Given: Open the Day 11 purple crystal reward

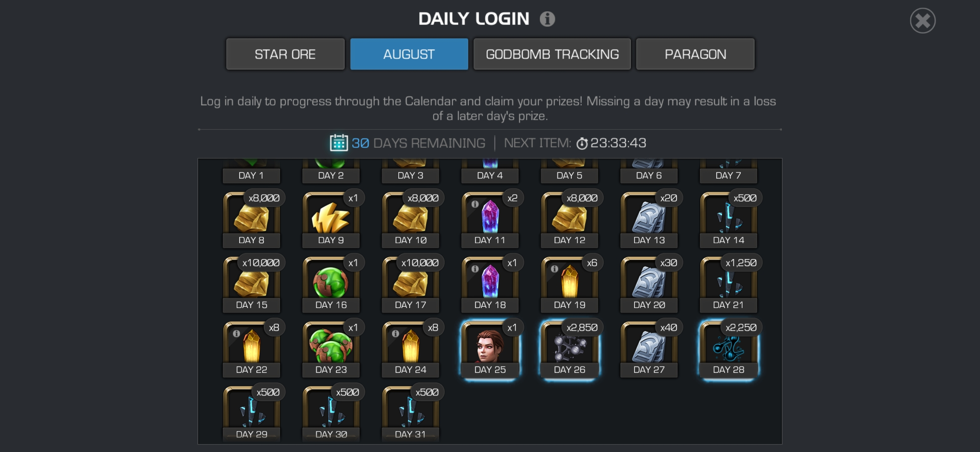Looking at the screenshot, I should tap(490, 219).
